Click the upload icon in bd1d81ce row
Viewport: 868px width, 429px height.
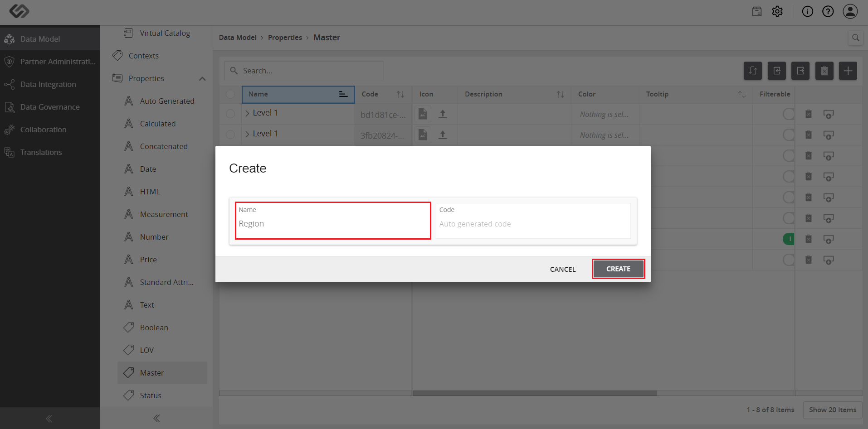(443, 114)
